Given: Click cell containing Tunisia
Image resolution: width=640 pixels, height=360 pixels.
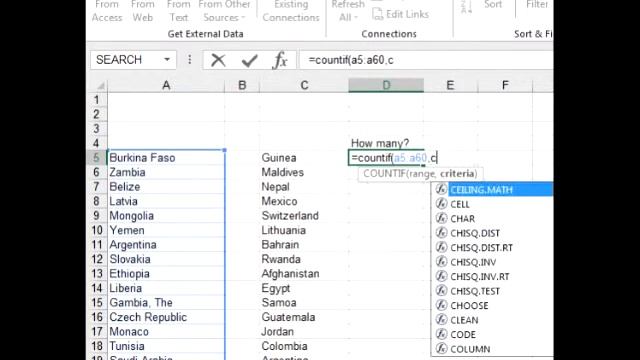Looking at the screenshot, I should [166, 346].
